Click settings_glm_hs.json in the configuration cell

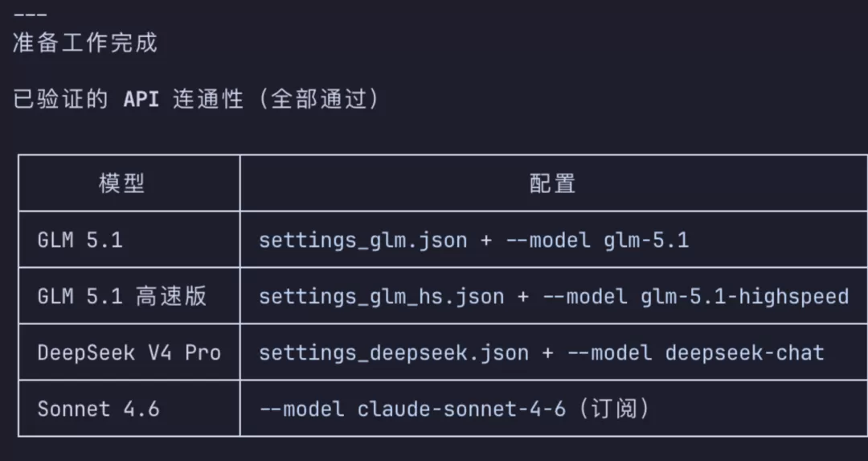pyautogui.click(x=382, y=297)
